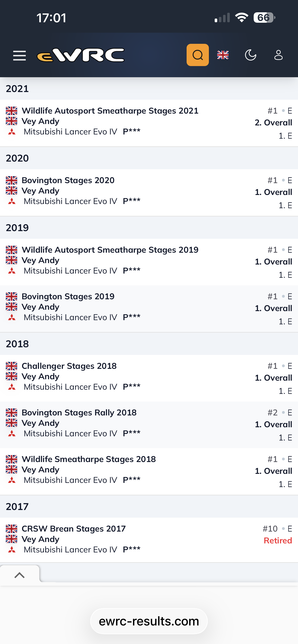Image resolution: width=298 pixels, height=644 pixels.
Task: Toggle dark mode with moon icon
Action: click(250, 55)
